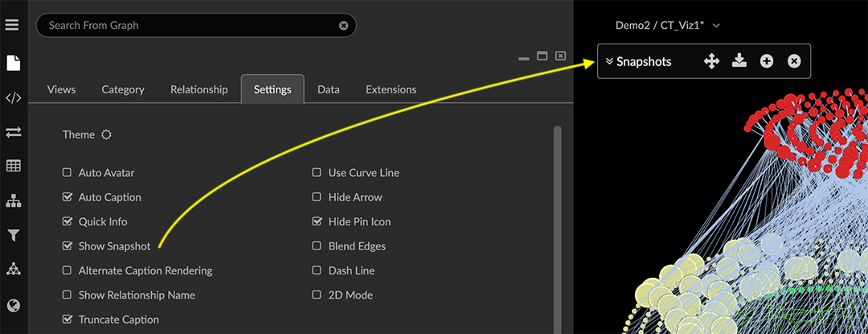Screen dimensions: 868x334
Task: Collapse the Snapshots panel chevron
Action: point(609,61)
